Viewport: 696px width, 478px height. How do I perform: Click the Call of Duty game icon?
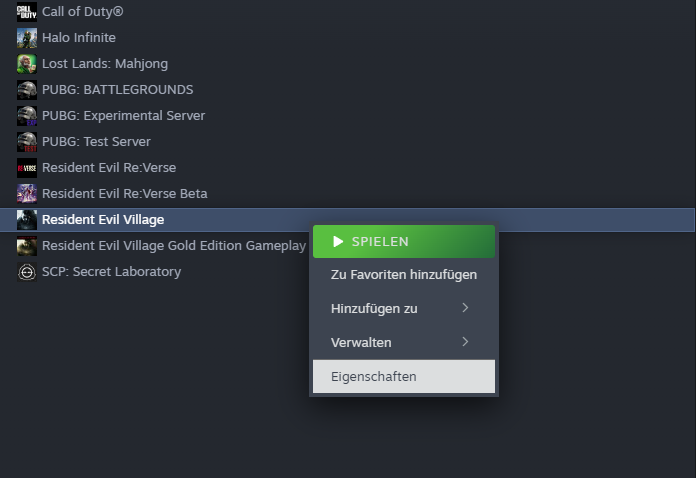(x=27, y=12)
